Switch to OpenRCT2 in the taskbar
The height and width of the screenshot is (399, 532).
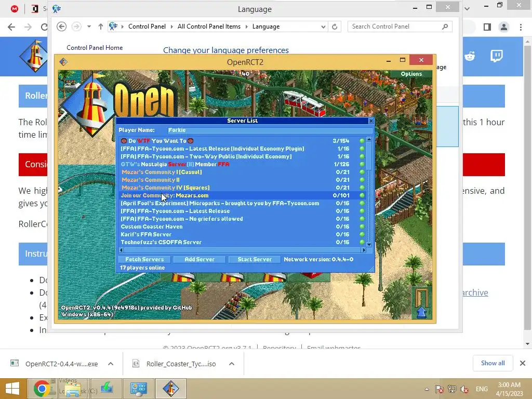[x=170, y=389]
